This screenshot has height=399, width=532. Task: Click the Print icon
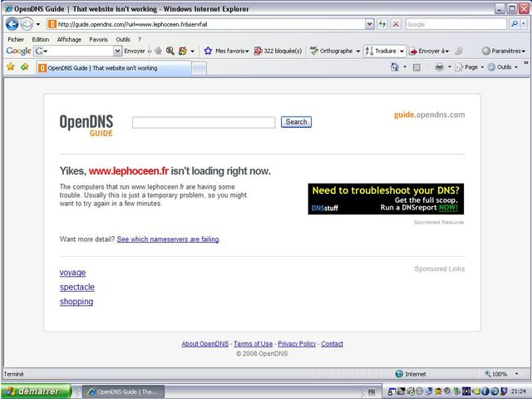tap(439, 66)
